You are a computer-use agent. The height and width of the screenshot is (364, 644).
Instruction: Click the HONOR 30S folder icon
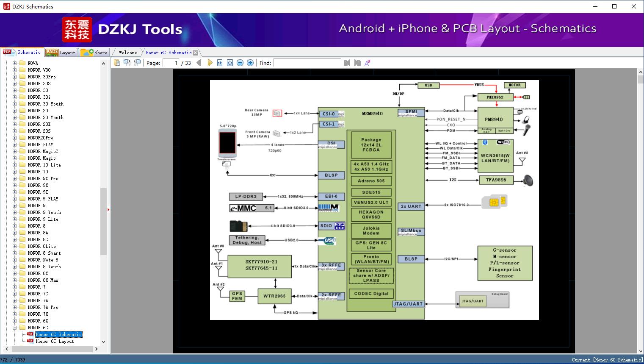tap(22, 83)
